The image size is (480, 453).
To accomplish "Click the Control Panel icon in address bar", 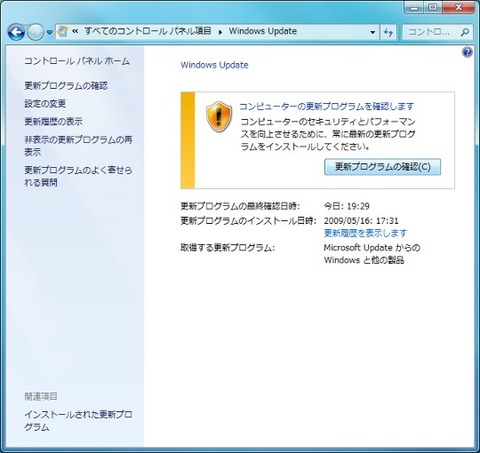I will pyautogui.click(x=62, y=32).
